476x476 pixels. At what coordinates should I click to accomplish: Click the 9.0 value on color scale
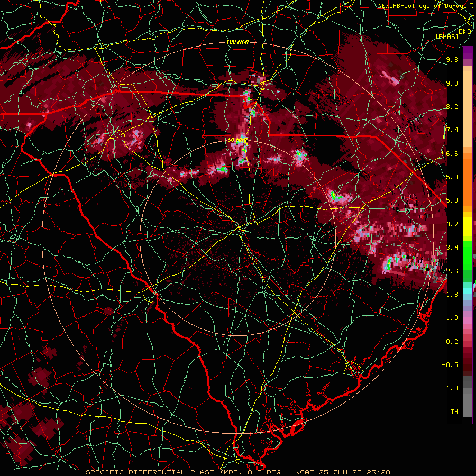tap(452, 83)
